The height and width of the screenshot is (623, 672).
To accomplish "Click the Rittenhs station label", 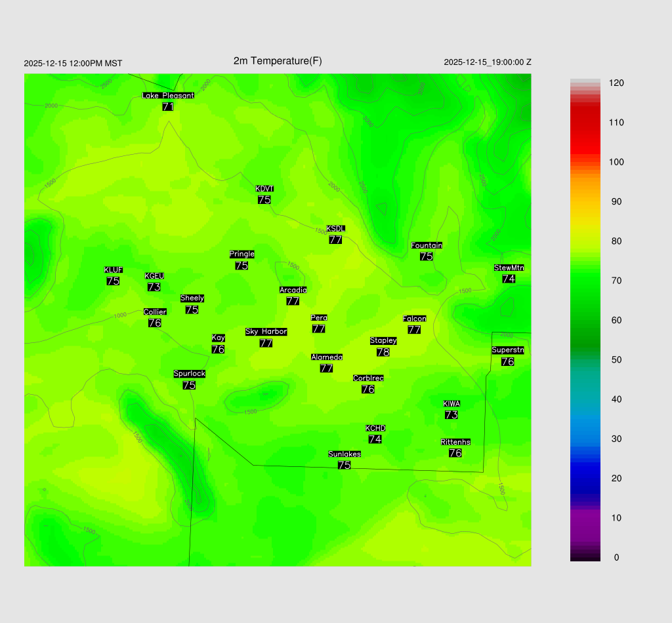I will coord(455,442).
